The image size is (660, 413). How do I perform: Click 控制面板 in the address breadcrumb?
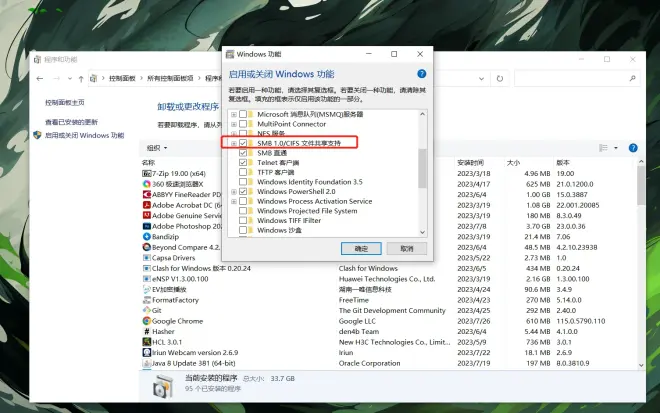click(124, 77)
